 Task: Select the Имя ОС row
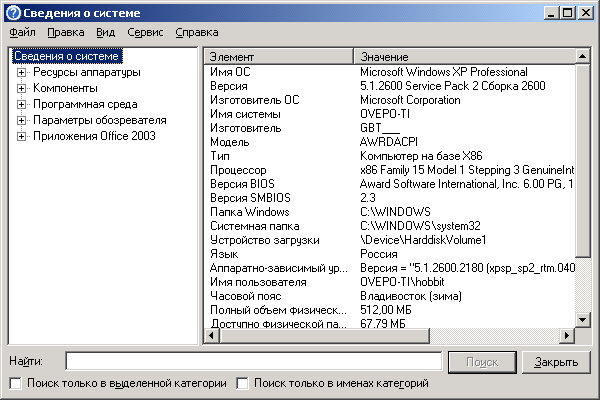[x=390, y=72]
